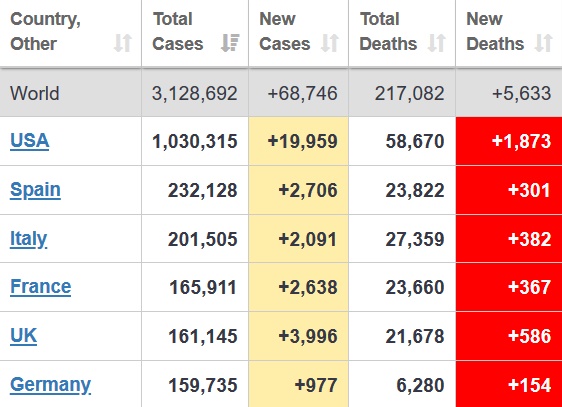This screenshot has height=407, width=562.
Task: Open the USA country link
Action: [29, 140]
